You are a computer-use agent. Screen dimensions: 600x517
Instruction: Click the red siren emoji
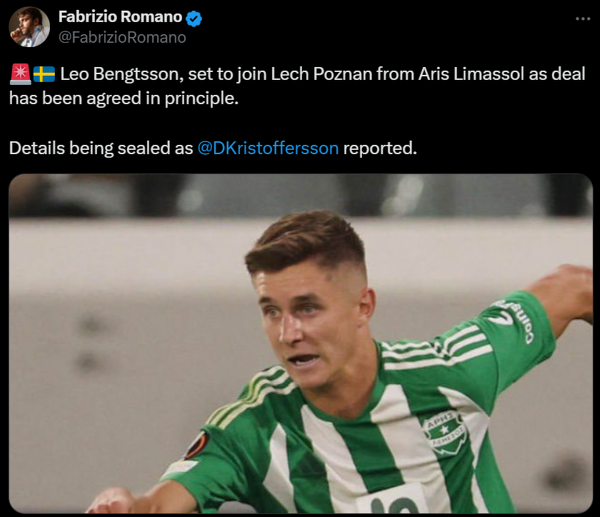19,74
